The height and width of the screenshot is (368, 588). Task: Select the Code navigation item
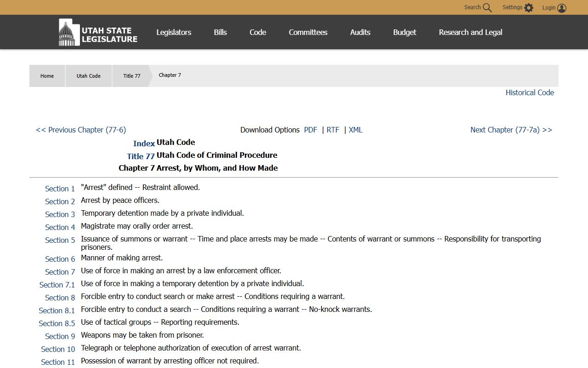coord(258,32)
